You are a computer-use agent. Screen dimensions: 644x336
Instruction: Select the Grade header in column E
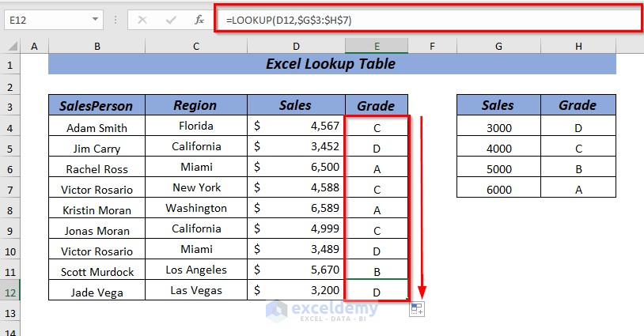(x=377, y=105)
